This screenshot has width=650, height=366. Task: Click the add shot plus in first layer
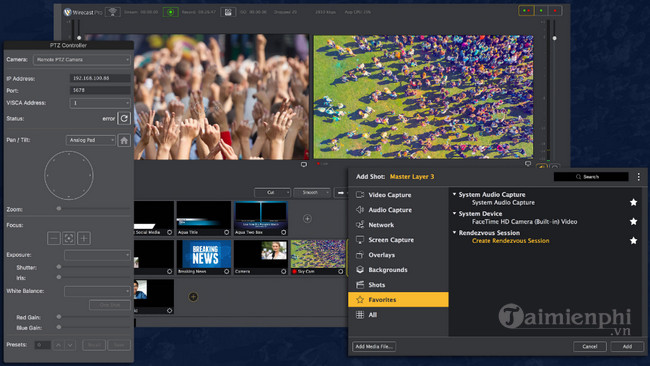pyautogui.click(x=307, y=218)
